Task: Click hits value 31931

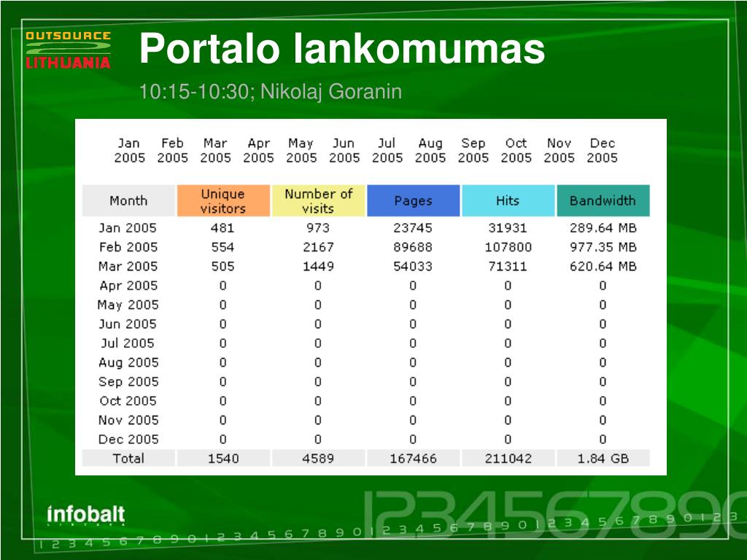Action: 508,228
